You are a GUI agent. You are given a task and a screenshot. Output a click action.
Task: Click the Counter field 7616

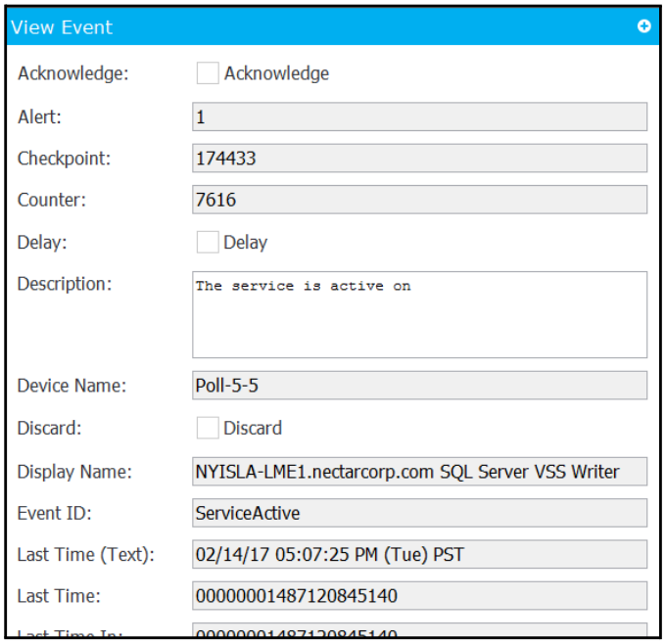click(419, 200)
